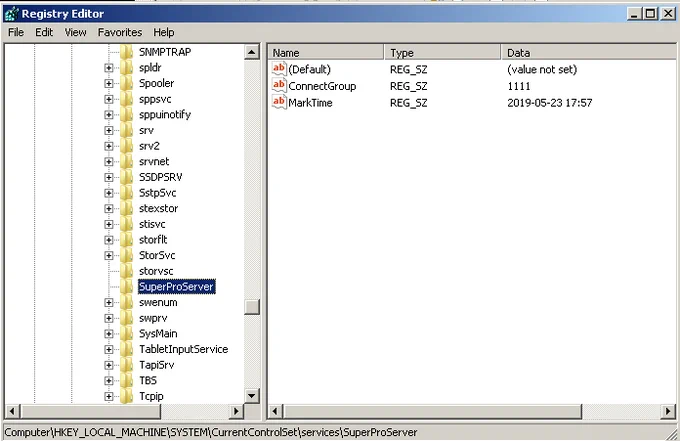
Task: Click the tree pane scroll left arrow
Action: coord(12,411)
